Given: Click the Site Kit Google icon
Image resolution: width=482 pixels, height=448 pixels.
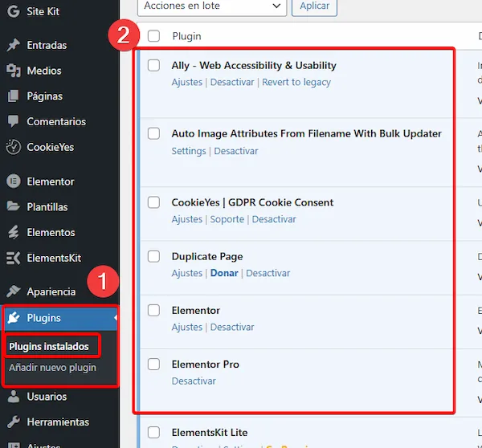Looking at the screenshot, I should pyautogui.click(x=14, y=11).
